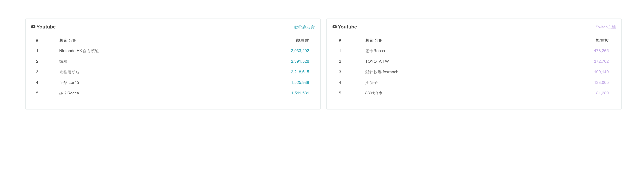Open 狐狸牧場 foxranch channel entry

(382, 72)
